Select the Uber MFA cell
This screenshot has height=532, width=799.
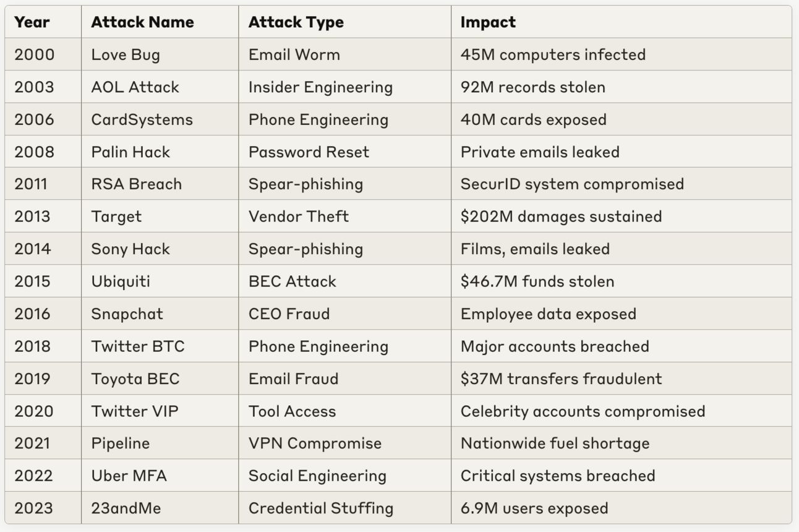click(x=160, y=476)
